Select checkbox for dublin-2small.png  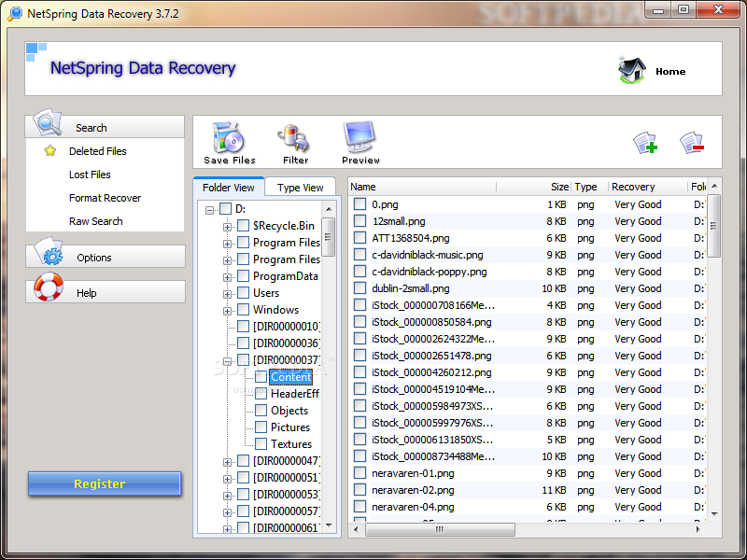coord(359,288)
